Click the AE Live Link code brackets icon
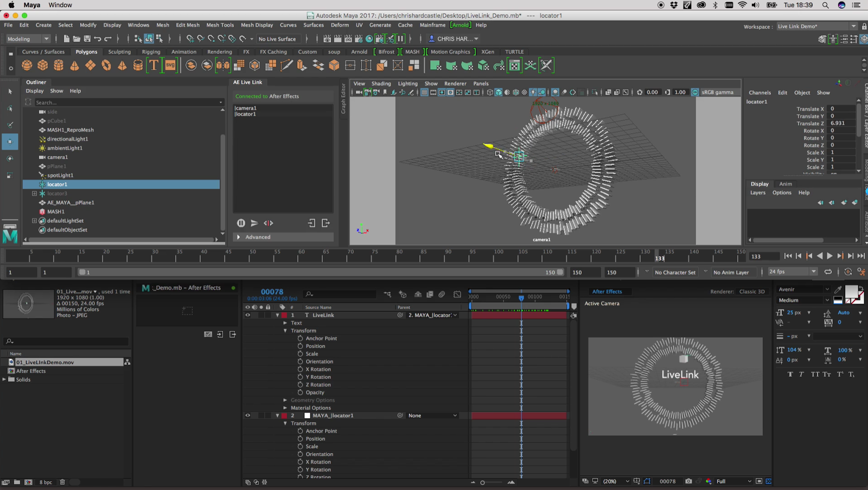Screen dimensions: 868x490 point(269,223)
